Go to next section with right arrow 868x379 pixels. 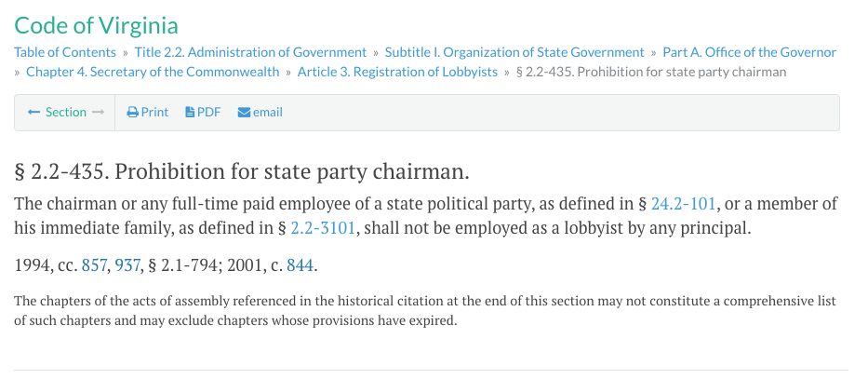[x=98, y=113]
